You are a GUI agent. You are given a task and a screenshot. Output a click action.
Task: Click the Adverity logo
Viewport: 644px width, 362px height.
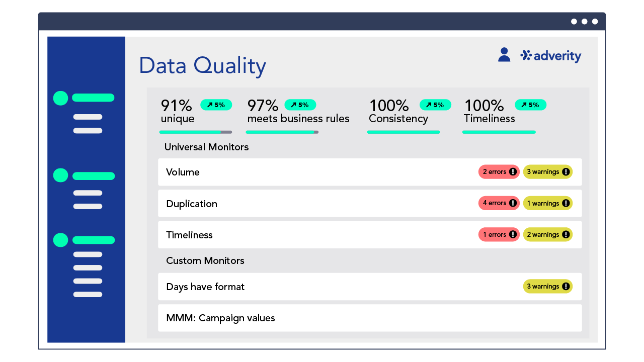pos(550,56)
